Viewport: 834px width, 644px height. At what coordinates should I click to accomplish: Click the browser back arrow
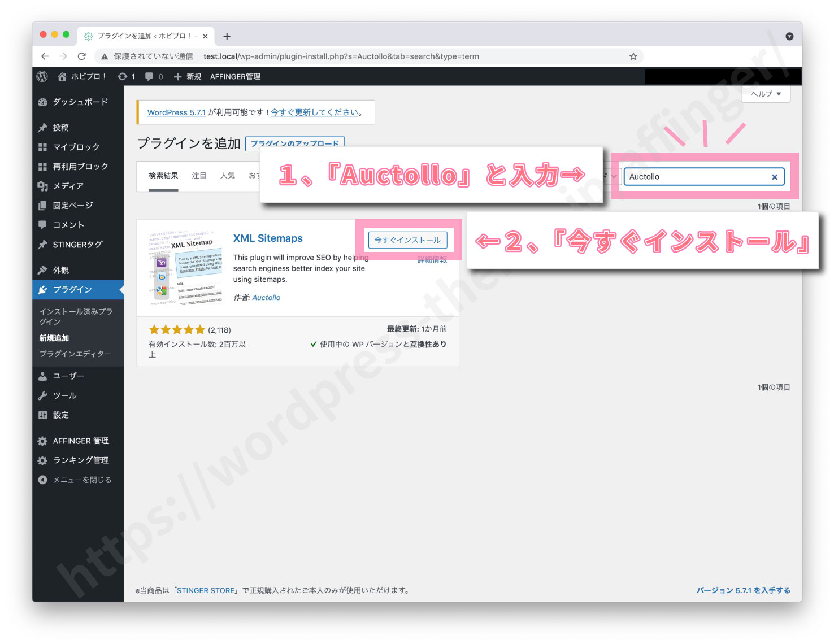45,56
